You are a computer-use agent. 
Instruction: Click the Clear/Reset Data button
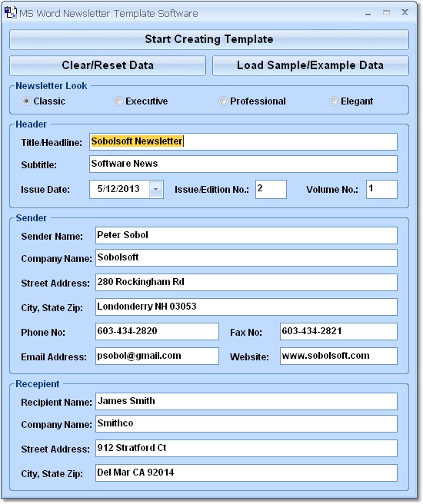tap(108, 65)
